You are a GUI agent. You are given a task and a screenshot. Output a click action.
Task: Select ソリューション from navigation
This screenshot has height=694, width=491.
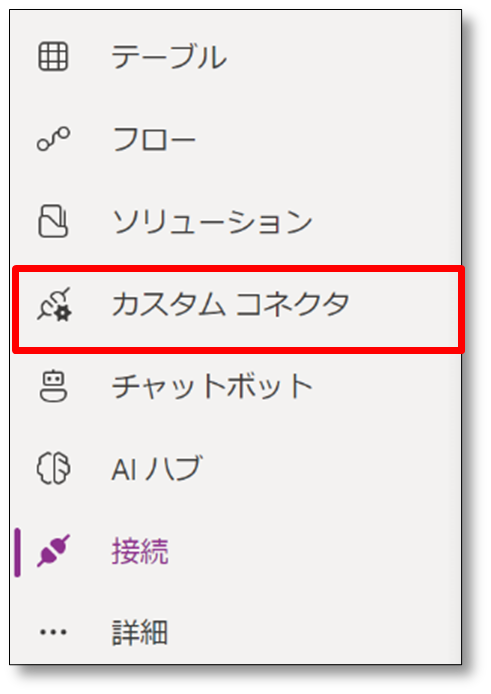tap(236, 221)
